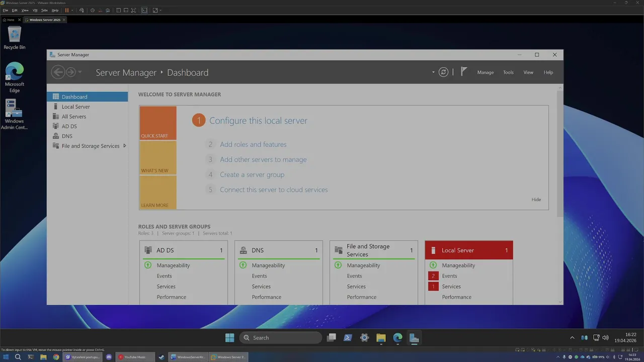Click Performance in the DNS tile

coord(266,297)
